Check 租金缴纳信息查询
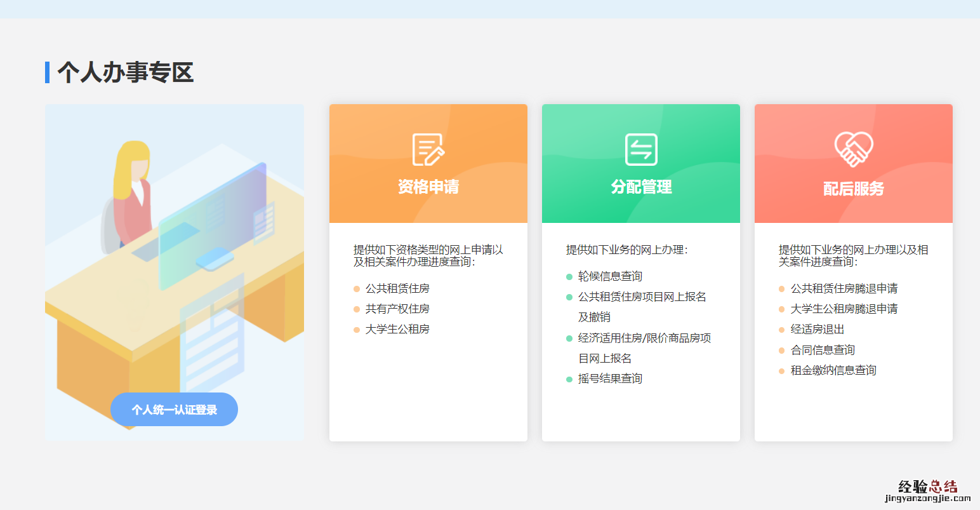This screenshot has width=980, height=510. (x=833, y=370)
